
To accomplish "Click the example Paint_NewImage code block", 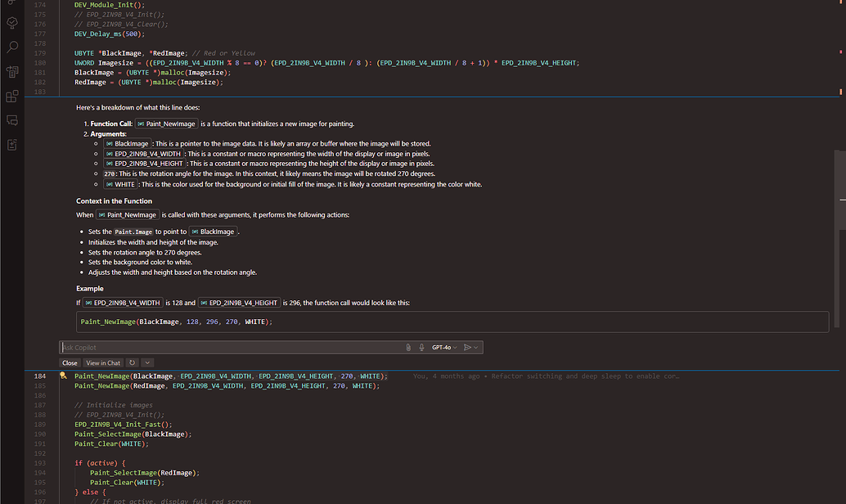I will coord(452,322).
